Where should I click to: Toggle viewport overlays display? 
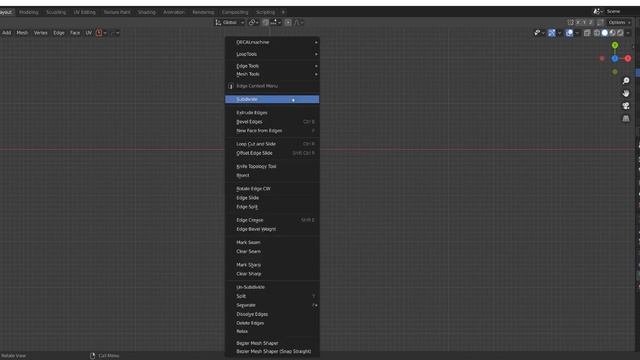[x=569, y=33]
